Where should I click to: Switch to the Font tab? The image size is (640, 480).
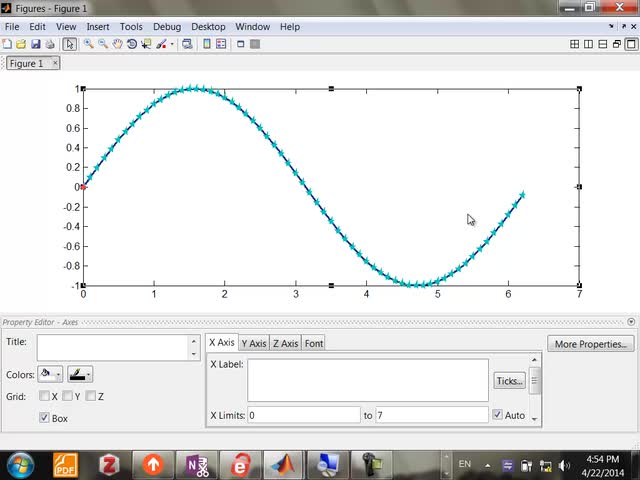click(314, 343)
